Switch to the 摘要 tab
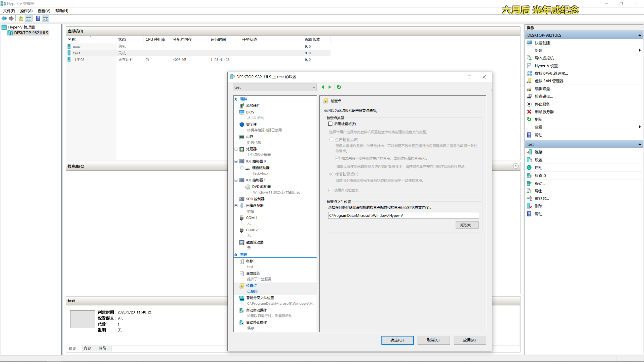 [x=72, y=348]
